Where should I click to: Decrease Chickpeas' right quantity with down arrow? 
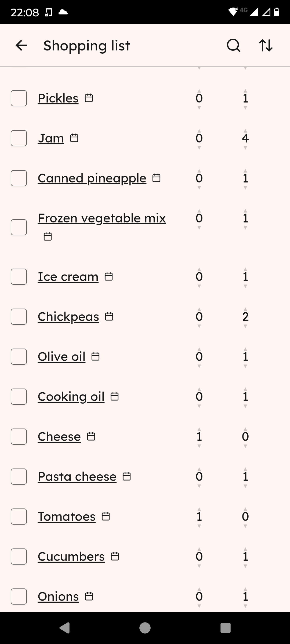245,327
